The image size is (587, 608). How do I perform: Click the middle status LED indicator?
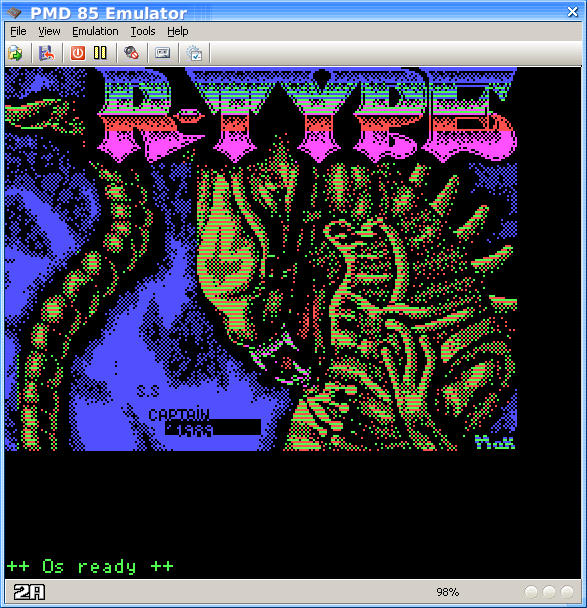pos(549,592)
